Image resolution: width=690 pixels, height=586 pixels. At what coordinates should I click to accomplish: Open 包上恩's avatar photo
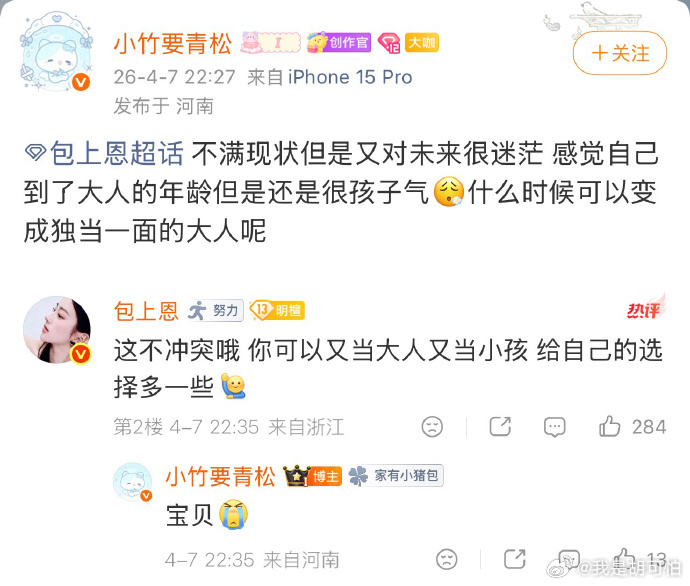click(x=57, y=330)
